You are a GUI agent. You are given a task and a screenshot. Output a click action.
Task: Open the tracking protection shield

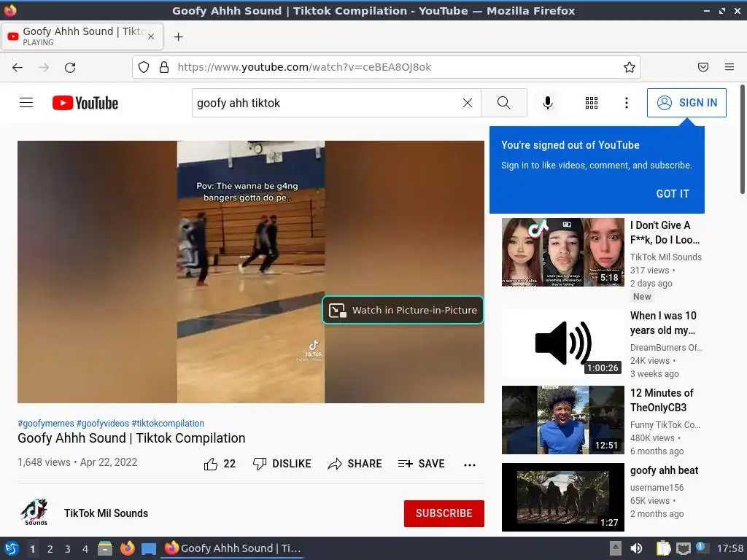point(144,67)
